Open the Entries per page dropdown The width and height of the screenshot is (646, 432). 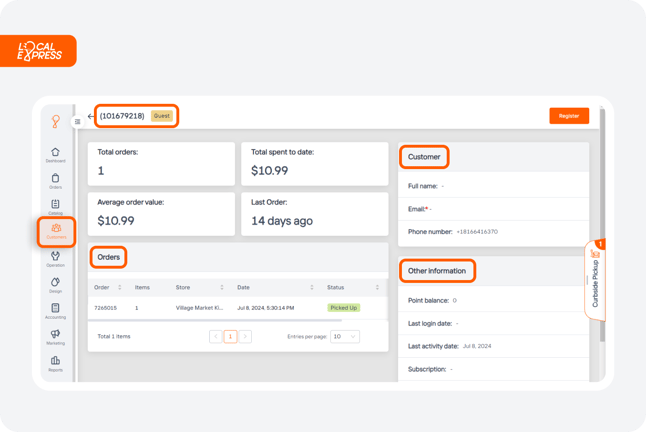pyautogui.click(x=345, y=336)
